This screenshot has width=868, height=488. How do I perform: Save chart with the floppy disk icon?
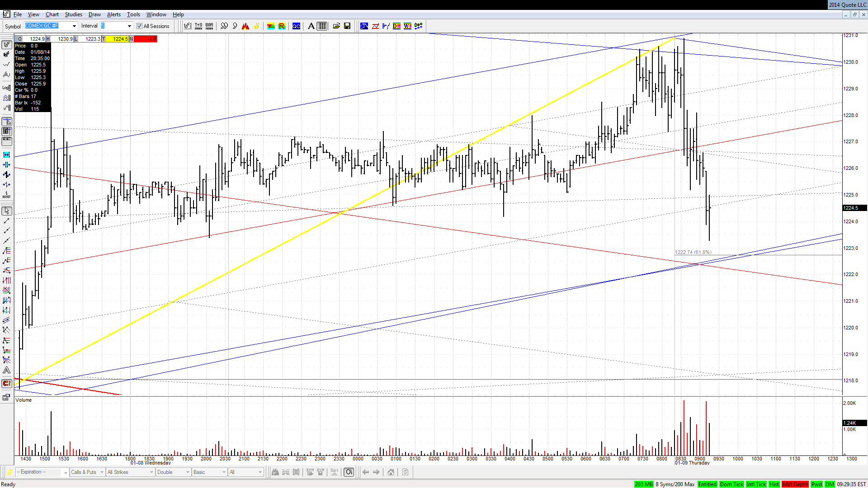click(x=347, y=26)
